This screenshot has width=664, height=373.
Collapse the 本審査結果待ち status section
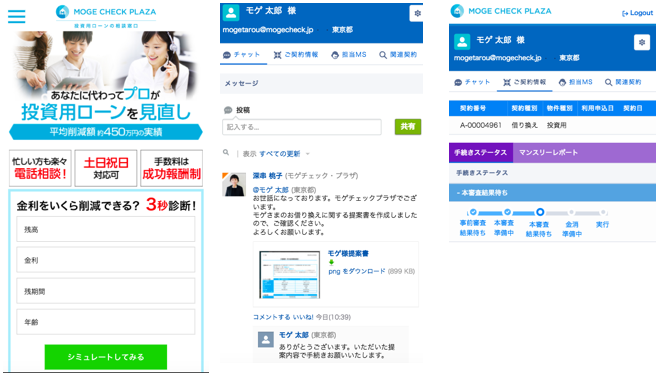pyautogui.click(x=552, y=193)
